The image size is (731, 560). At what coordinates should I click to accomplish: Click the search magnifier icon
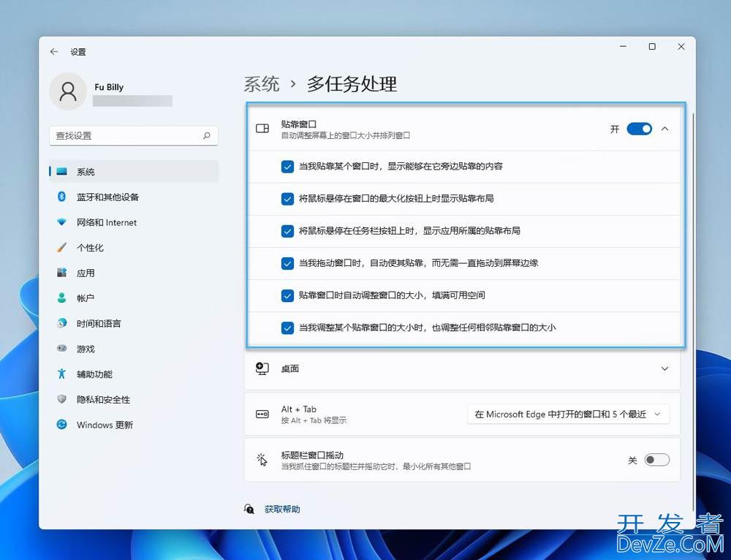coord(207,136)
